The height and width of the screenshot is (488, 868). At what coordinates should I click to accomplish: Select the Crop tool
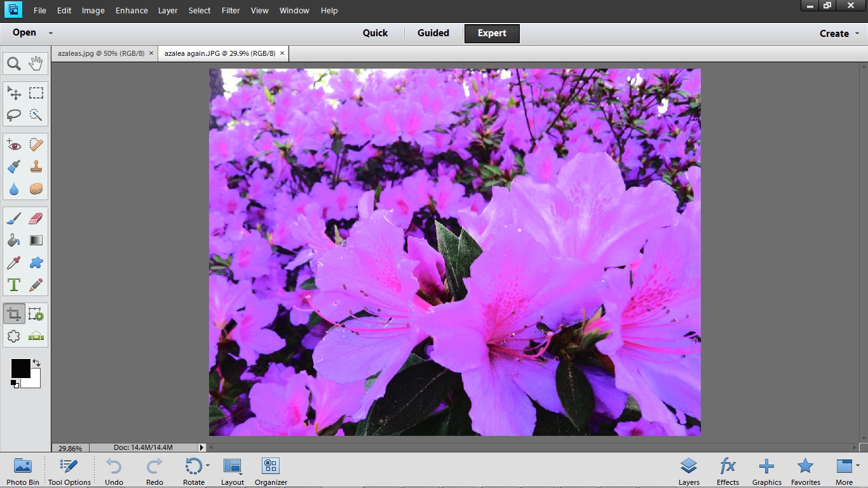pyautogui.click(x=14, y=314)
